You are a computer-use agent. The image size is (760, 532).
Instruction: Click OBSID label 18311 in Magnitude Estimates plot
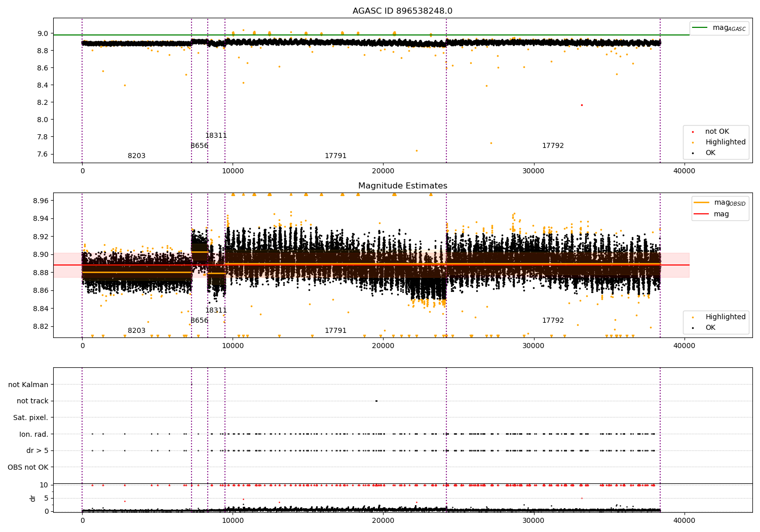click(x=216, y=311)
